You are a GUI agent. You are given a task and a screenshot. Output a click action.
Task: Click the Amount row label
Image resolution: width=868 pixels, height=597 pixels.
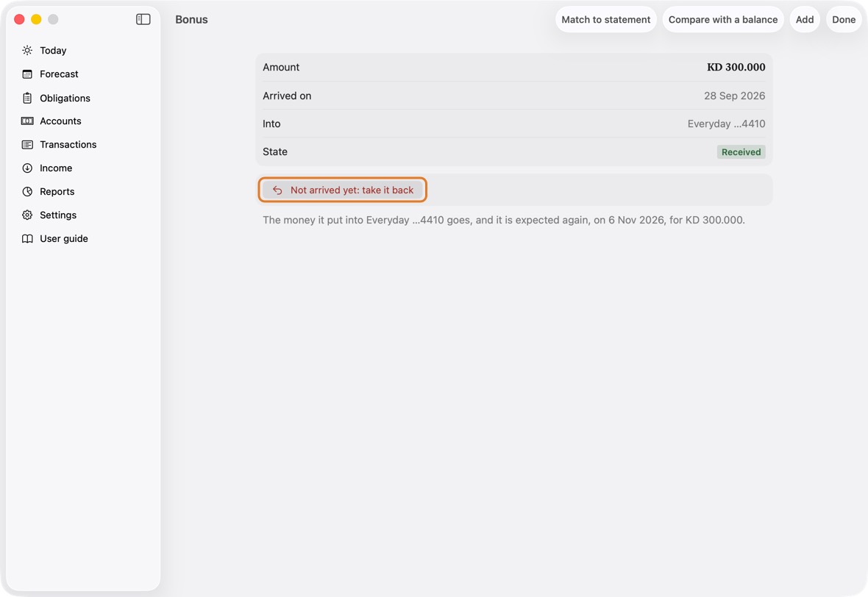pyautogui.click(x=281, y=67)
